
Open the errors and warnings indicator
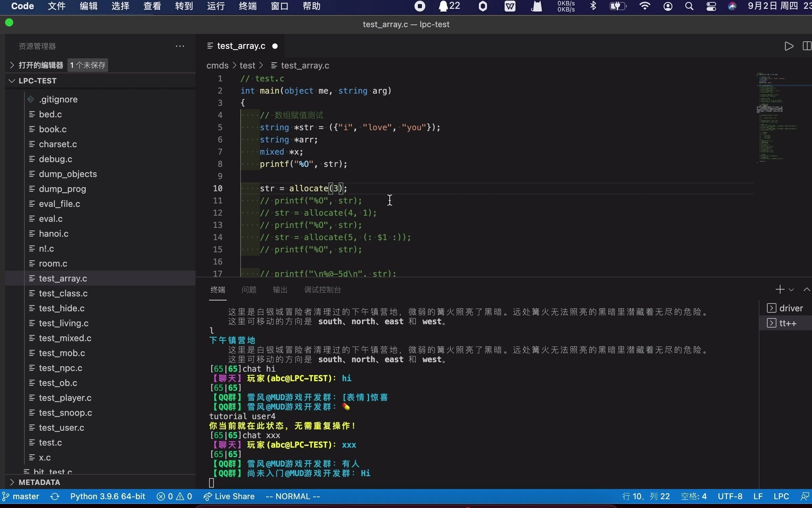175,496
